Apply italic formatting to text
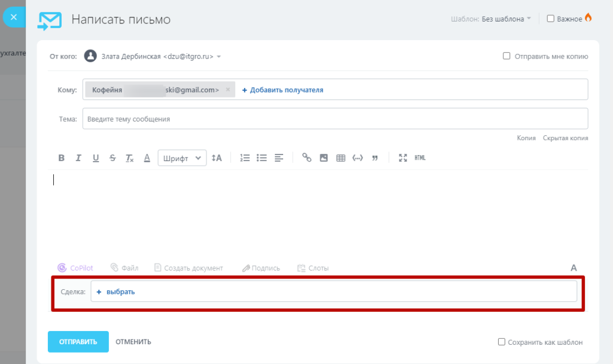613x364 pixels. click(78, 158)
